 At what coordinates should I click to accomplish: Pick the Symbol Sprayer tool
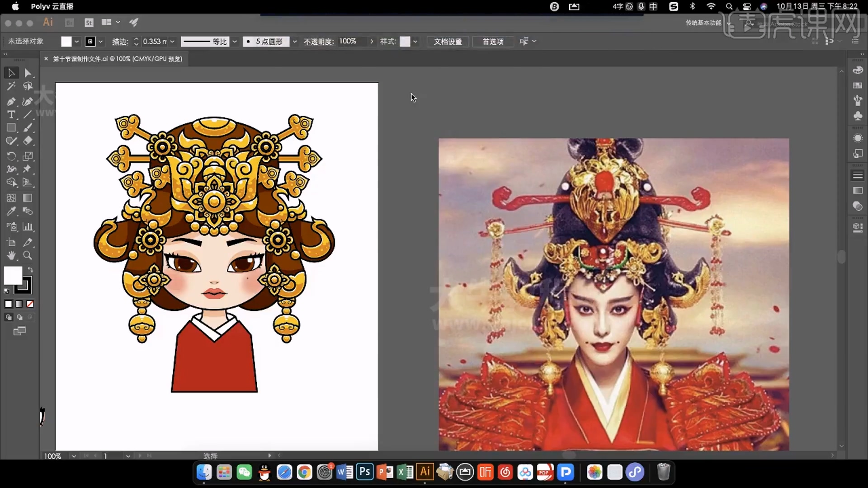[x=11, y=226]
